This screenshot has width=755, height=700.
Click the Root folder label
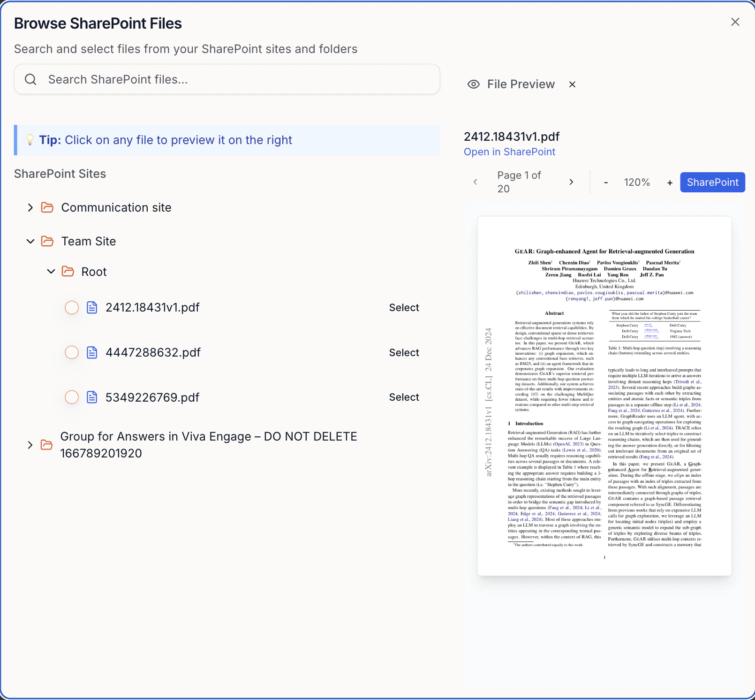pos(94,272)
